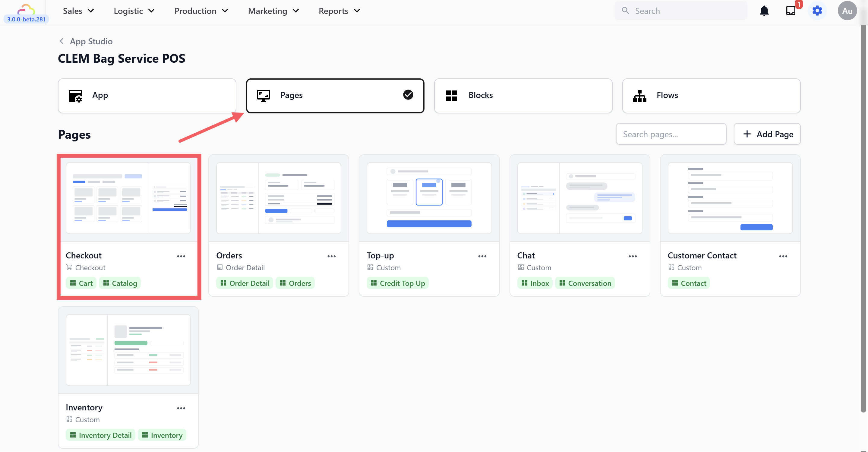Expand the Production dropdown menu

201,11
